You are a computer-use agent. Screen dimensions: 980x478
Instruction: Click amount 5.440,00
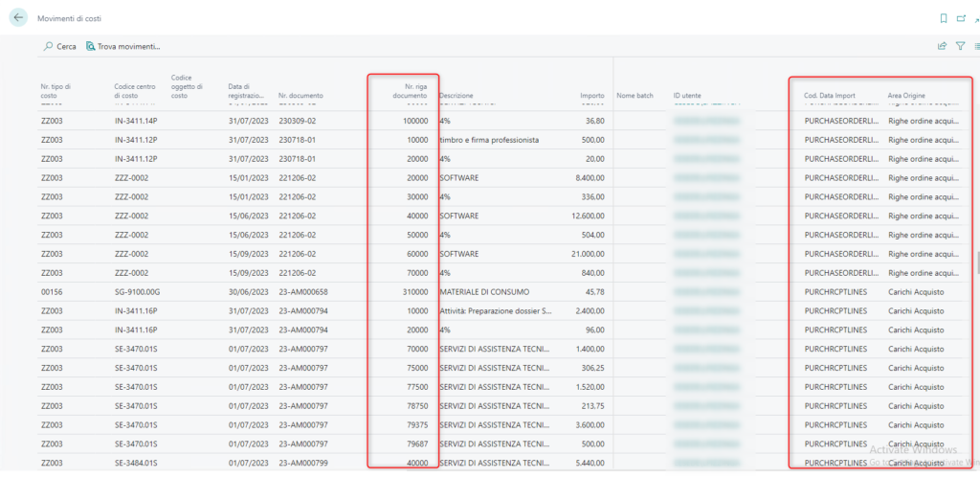591,464
